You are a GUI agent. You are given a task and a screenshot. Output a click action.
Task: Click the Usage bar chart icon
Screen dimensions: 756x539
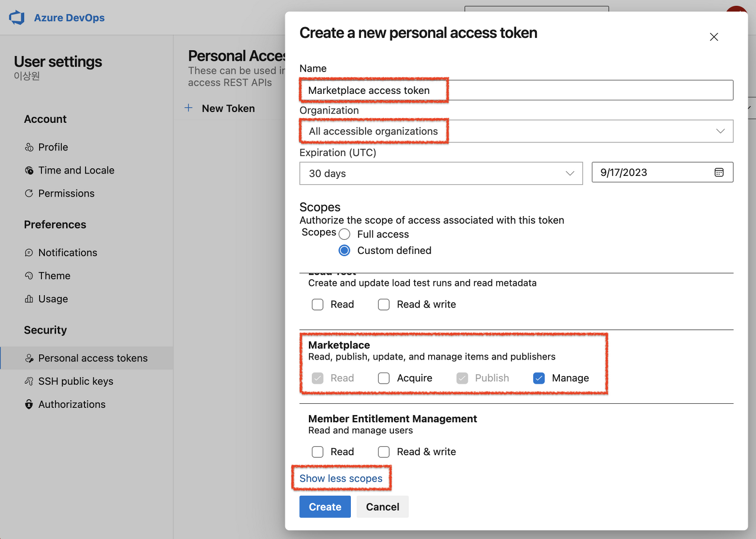(x=29, y=299)
